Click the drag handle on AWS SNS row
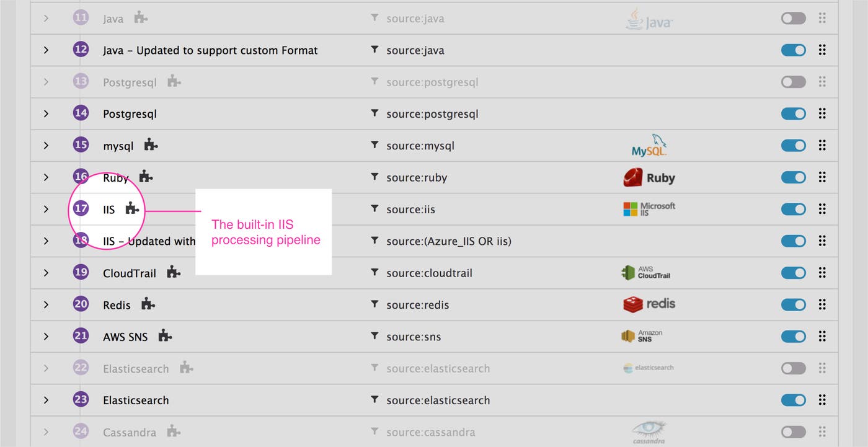This screenshot has height=447, width=868. [822, 337]
